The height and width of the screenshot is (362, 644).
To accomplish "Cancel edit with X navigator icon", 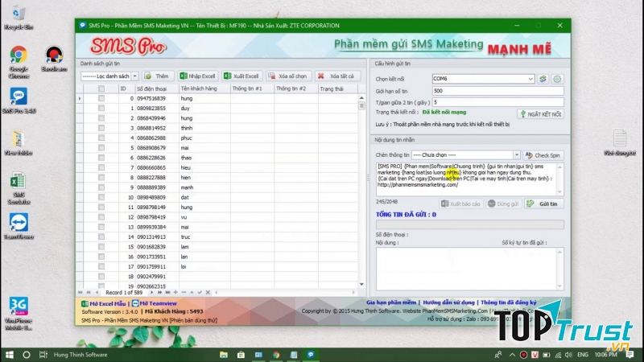I will 208,292.
